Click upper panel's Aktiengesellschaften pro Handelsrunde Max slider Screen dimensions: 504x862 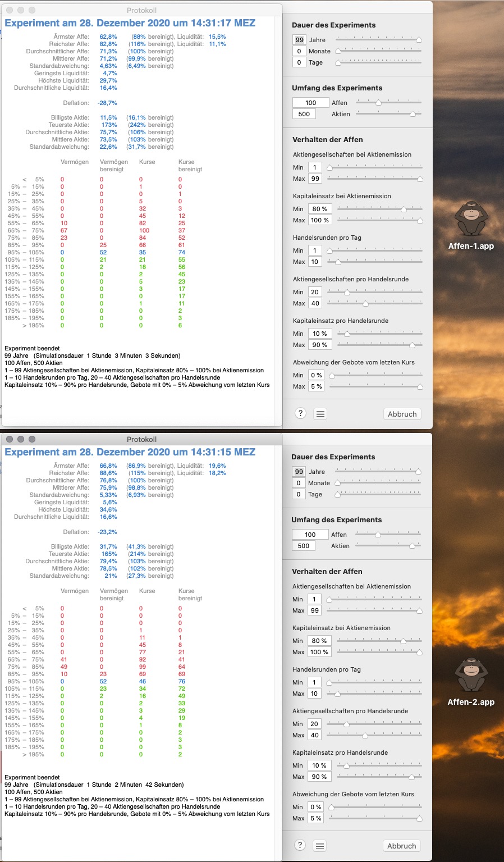click(x=375, y=303)
